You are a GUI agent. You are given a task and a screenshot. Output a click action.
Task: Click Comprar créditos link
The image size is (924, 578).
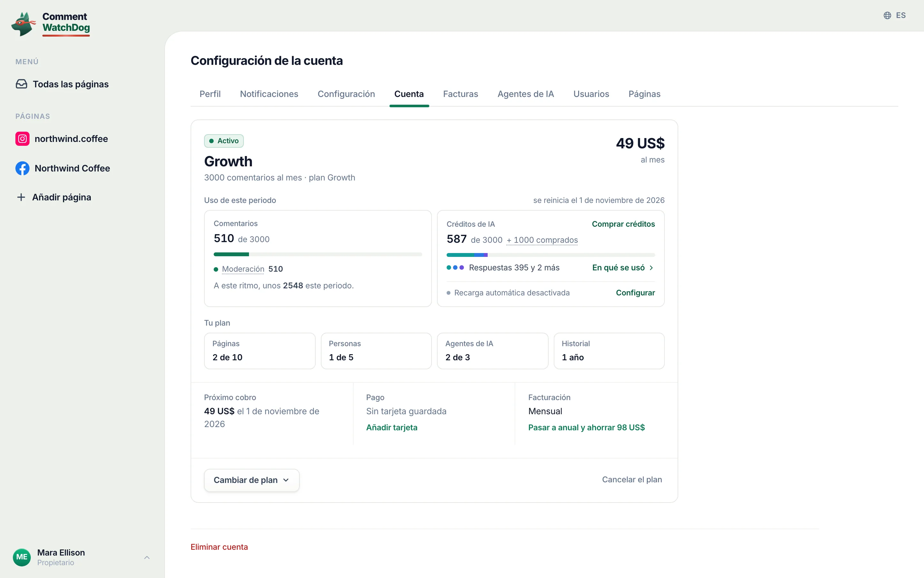coord(623,224)
